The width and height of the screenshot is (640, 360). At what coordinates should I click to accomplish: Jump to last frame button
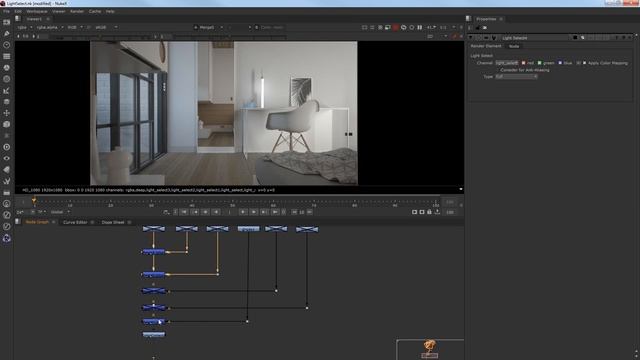tap(275, 212)
